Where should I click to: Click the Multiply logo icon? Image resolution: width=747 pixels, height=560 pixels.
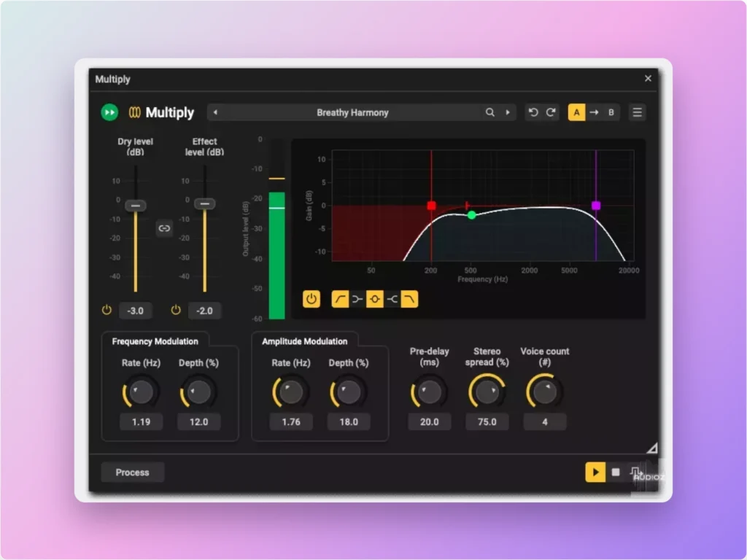(135, 112)
